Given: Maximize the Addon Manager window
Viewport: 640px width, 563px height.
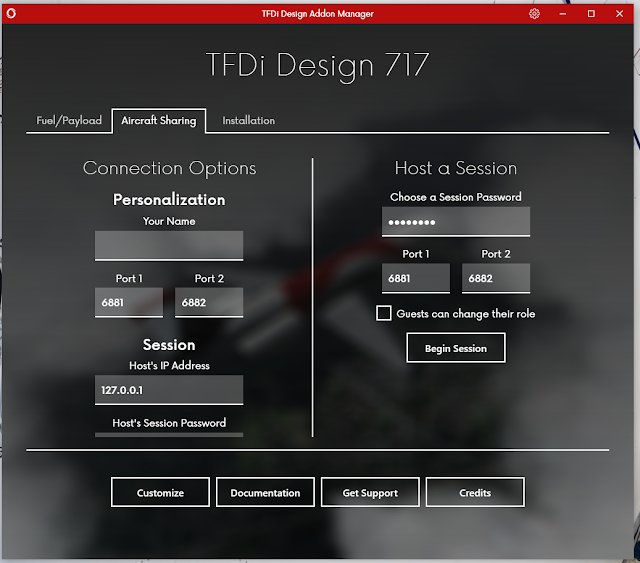Looking at the screenshot, I should pyautogui.click(x=591, y=13).
